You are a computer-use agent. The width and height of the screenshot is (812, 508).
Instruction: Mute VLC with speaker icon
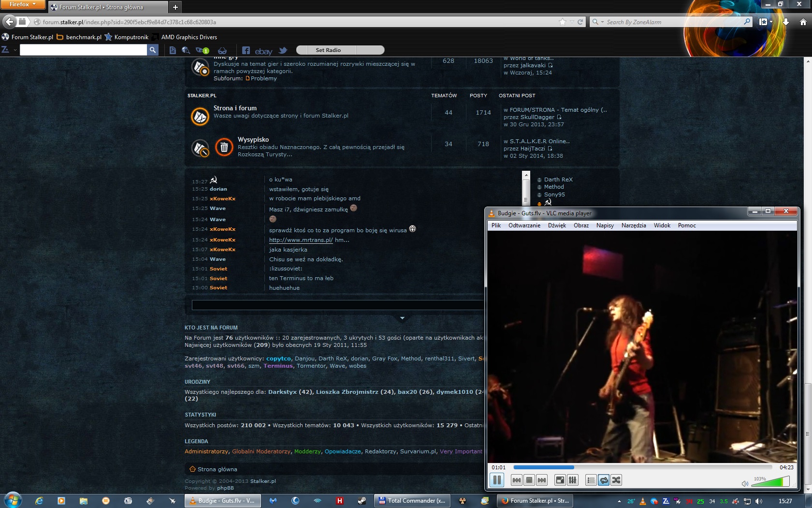[x=745, y=483]
